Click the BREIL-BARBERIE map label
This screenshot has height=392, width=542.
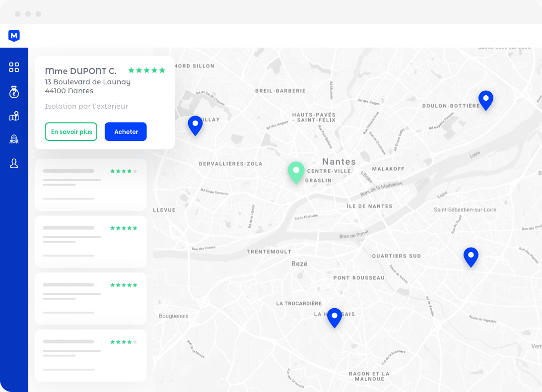pyautogui.click(x=280, y=91)
